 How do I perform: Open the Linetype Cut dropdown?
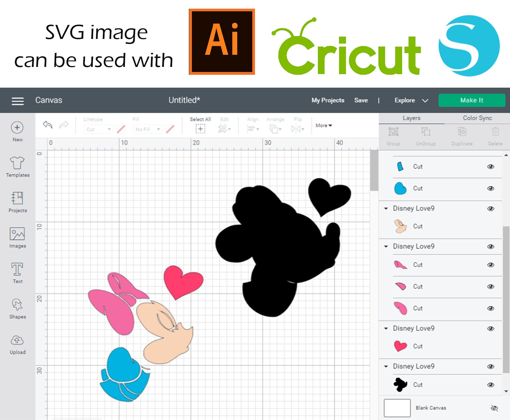pos(98,129)
